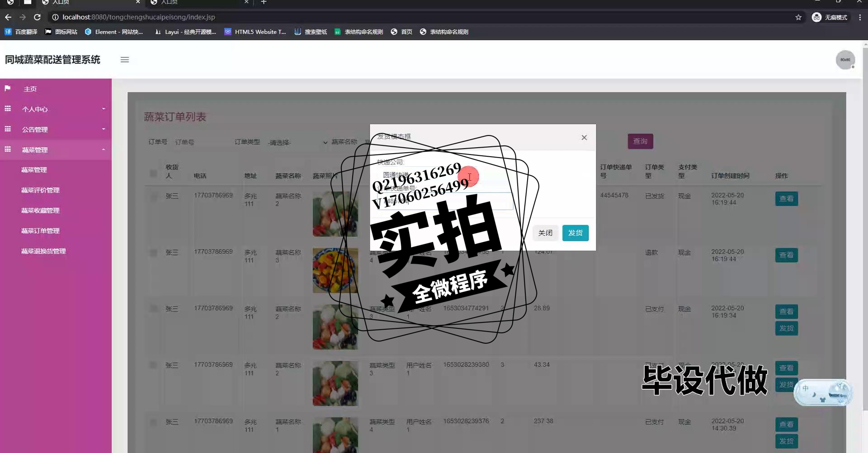Expand 公告管理 sidebar menu

(x=56, y=130)
